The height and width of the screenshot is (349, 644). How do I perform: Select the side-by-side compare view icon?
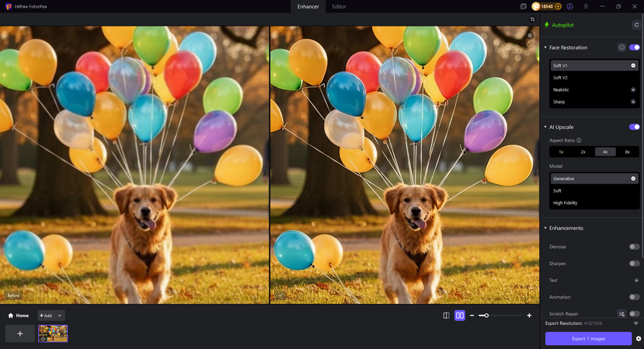click(x=460, y=316)
